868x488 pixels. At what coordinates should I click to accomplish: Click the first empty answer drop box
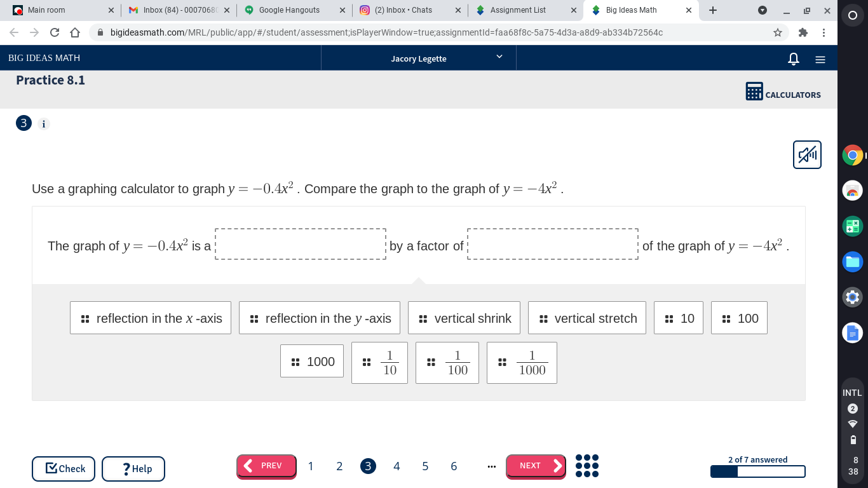tap(301, 244)
